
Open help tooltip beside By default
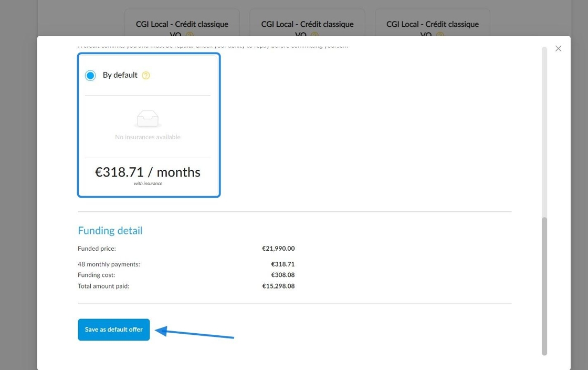click(x=146, y=76)
